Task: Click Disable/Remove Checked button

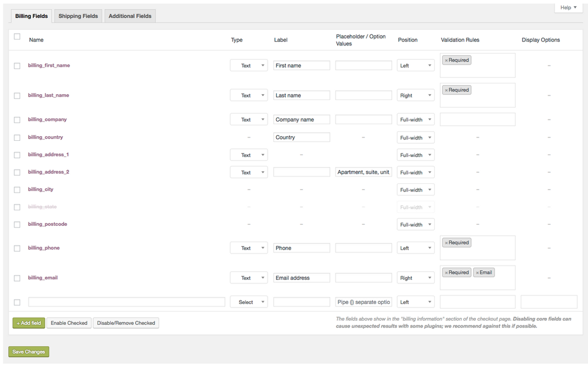Action: (126, 323)
